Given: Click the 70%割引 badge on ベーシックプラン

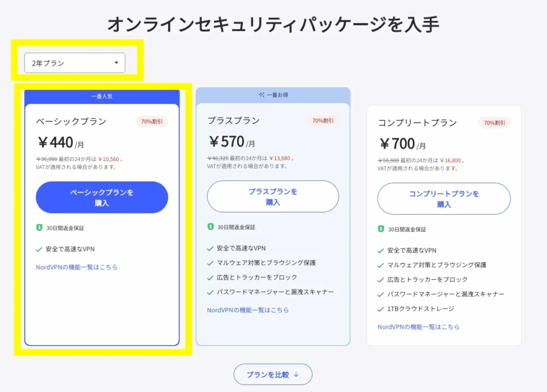Looking at the screenshot, I should tap(152, 121).
